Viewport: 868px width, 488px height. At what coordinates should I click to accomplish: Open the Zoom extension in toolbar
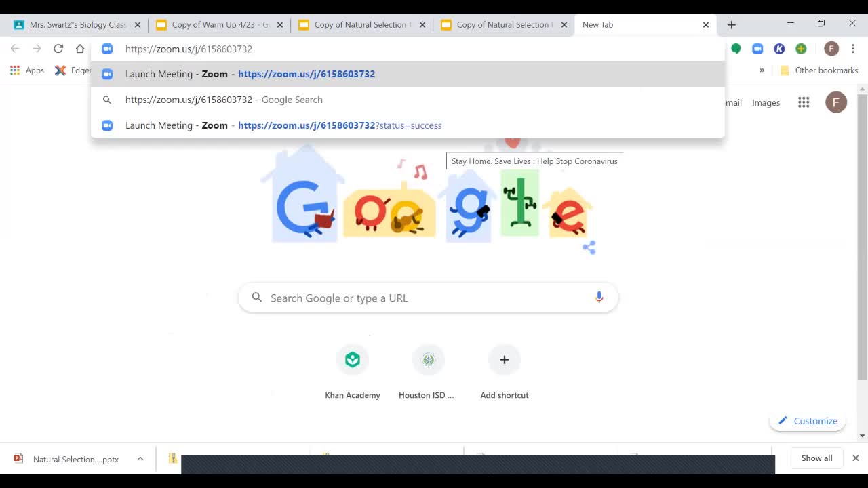pos(757,49)
